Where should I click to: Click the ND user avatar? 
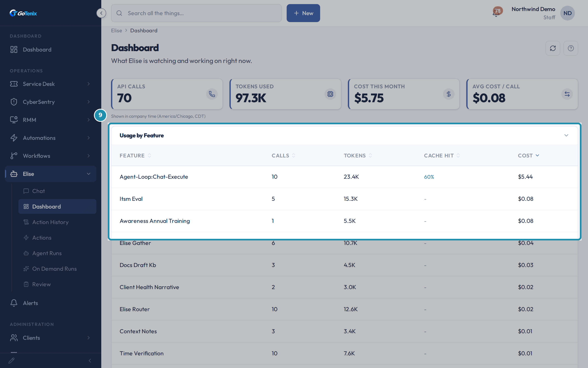point(567,13)
